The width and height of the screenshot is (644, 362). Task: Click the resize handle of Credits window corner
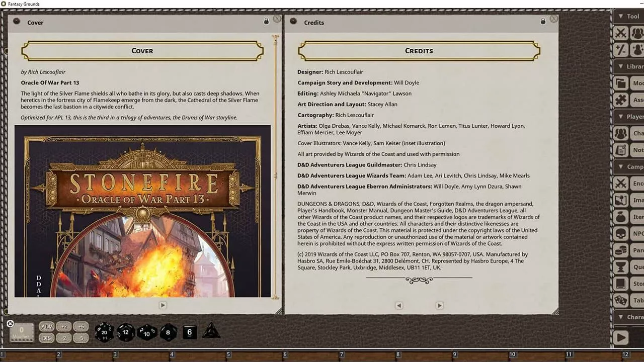[x=555, y=312]
